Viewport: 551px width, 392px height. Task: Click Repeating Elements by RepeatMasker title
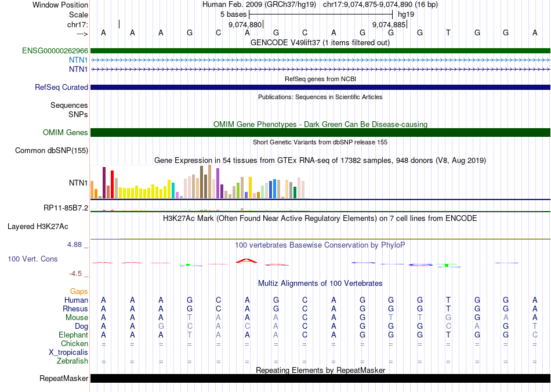(x=320, y=370)
